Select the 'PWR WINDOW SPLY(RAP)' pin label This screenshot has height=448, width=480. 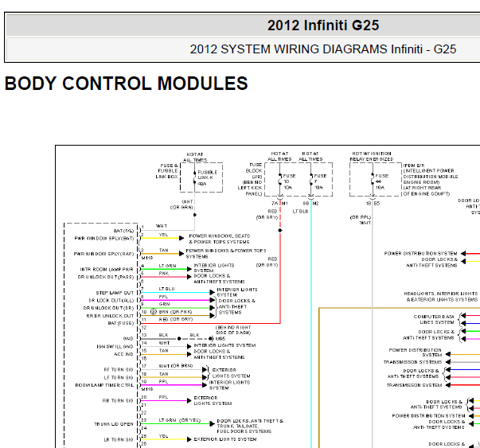click(103, 254)
